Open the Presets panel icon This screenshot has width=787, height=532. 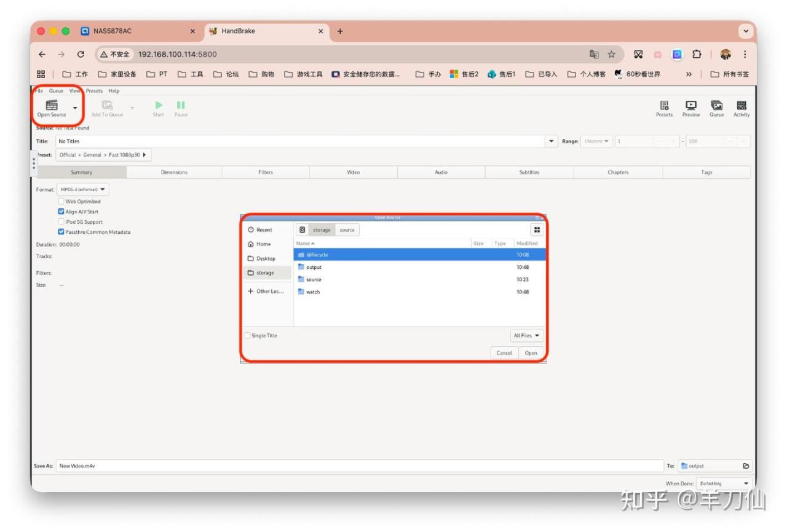664,106
